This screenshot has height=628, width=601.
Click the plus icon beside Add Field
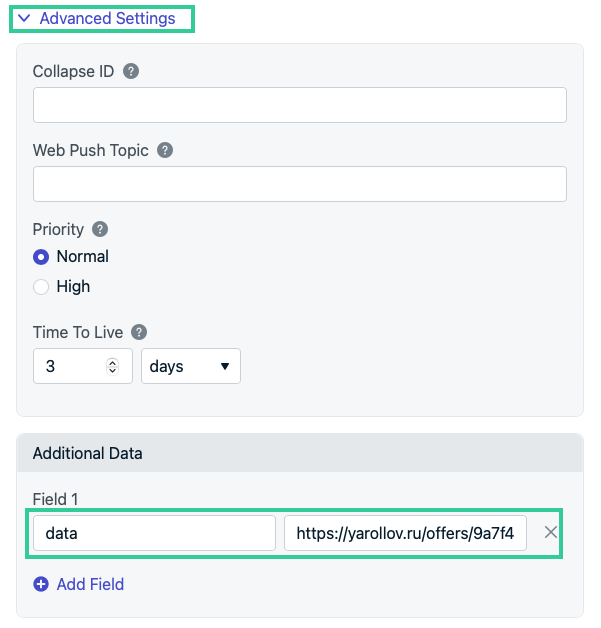tap(41, 584)
